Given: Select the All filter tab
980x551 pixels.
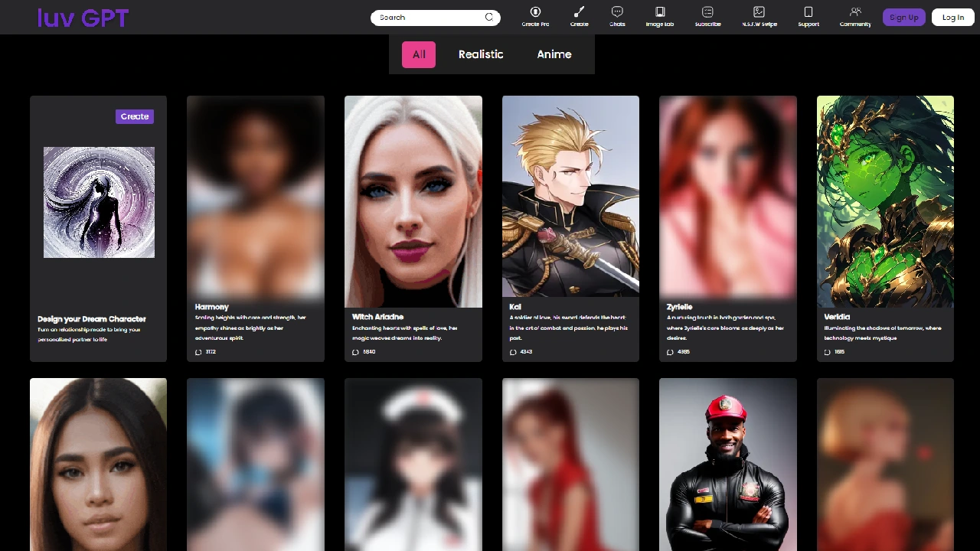Looking at the screenshot, I should pos(419,54).
